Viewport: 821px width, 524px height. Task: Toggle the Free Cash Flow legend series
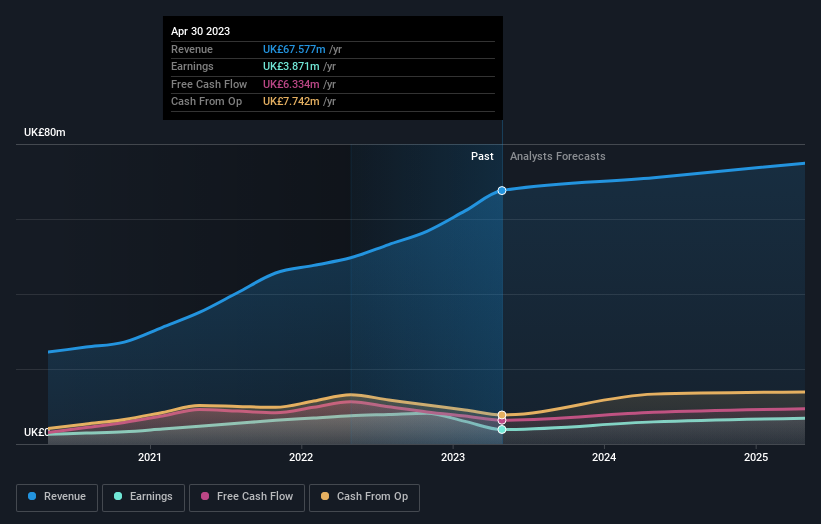[x=247, y=497]
